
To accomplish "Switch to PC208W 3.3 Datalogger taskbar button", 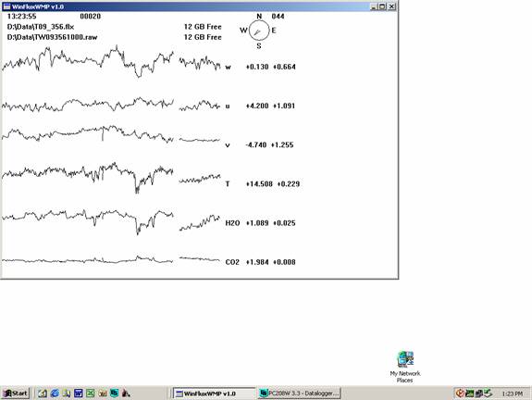I will coord(299,394).
